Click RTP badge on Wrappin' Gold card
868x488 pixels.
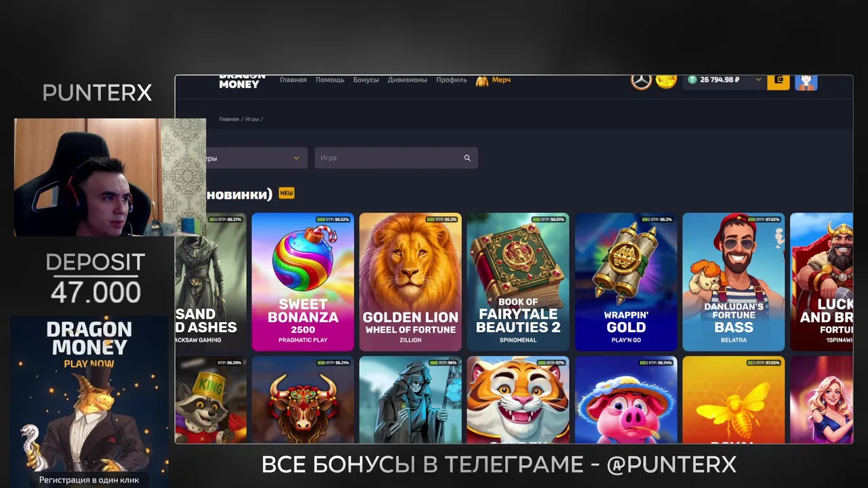tap(656, 220)
